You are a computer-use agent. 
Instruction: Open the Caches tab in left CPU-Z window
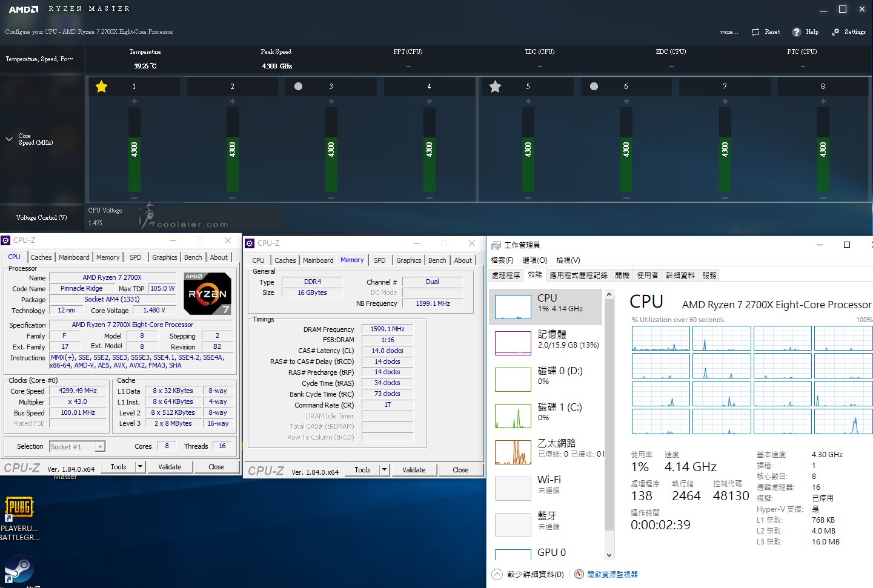click(x=41, y=257)
